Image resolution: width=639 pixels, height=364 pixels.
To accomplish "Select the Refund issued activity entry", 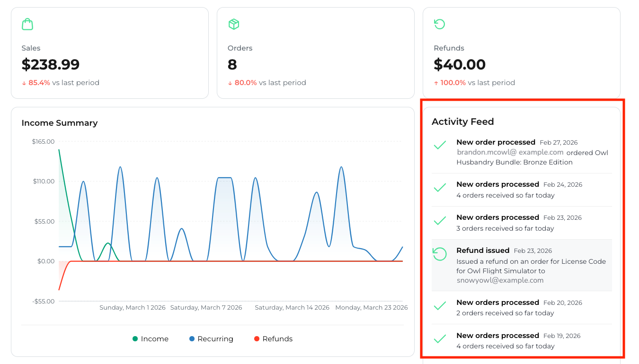I will [522, 265].
